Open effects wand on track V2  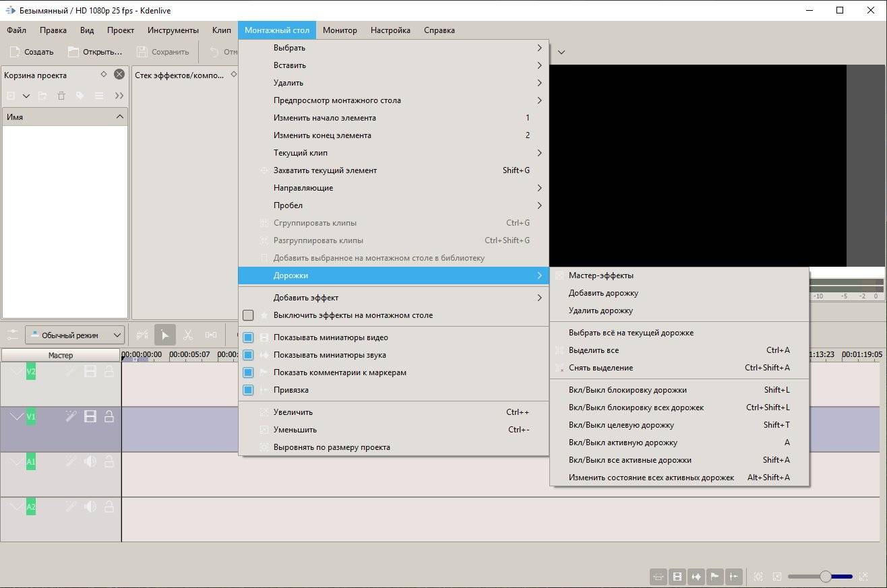pyautogui.click(x=71, y=371)
